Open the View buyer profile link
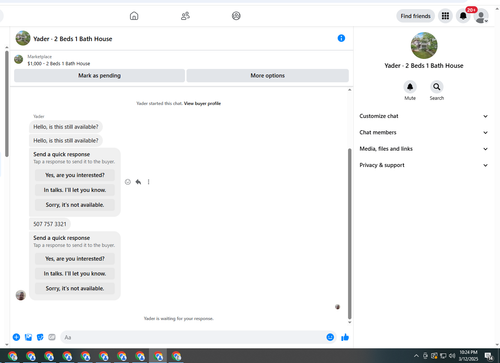Screen dimensions: 500x363 point(202,103)
